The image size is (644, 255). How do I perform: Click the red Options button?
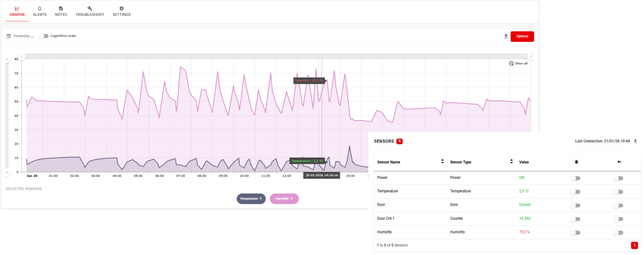tap(522, 36)
